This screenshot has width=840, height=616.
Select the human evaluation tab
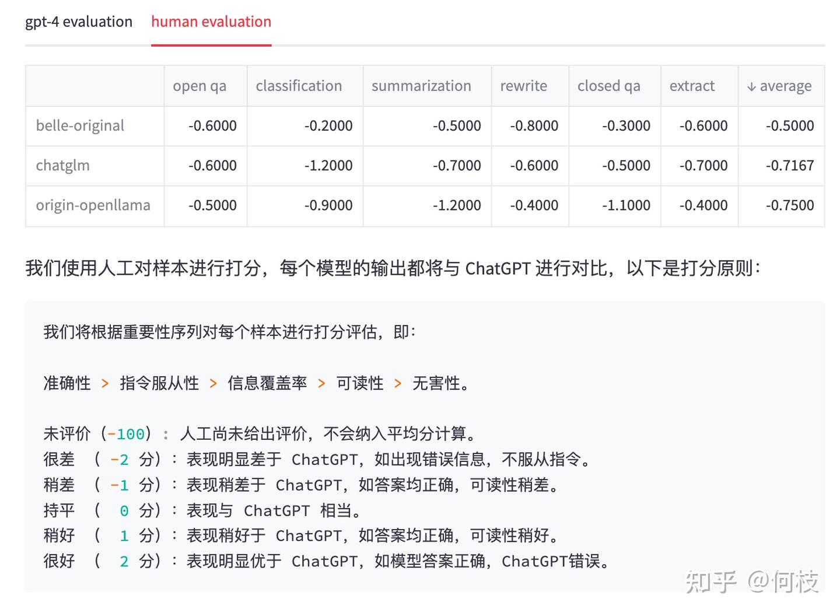tap(211, 22)
